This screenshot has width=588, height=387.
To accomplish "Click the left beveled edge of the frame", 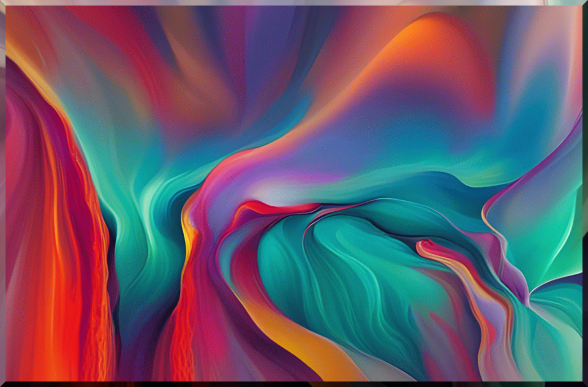I will point(2,193).
